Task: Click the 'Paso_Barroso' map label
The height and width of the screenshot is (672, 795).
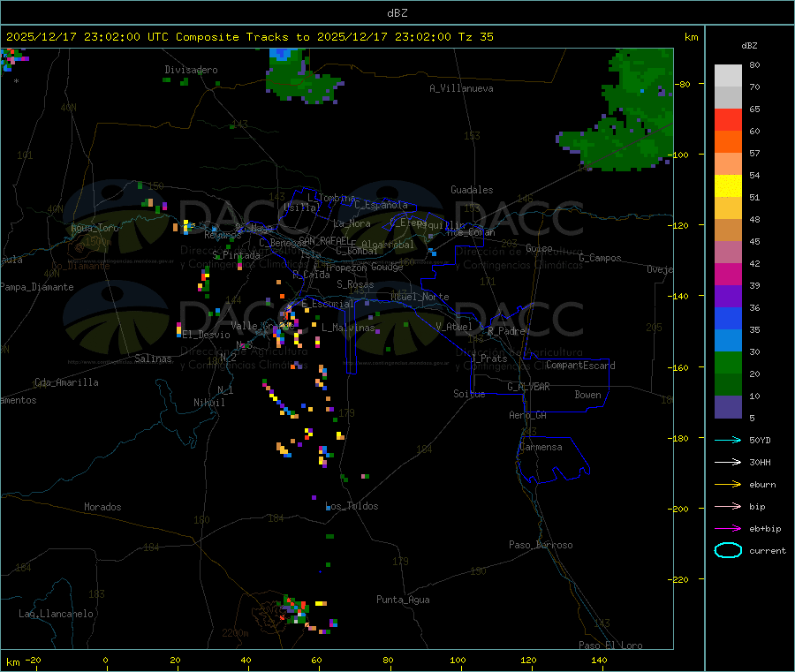Action: click(x=541, y=545)
